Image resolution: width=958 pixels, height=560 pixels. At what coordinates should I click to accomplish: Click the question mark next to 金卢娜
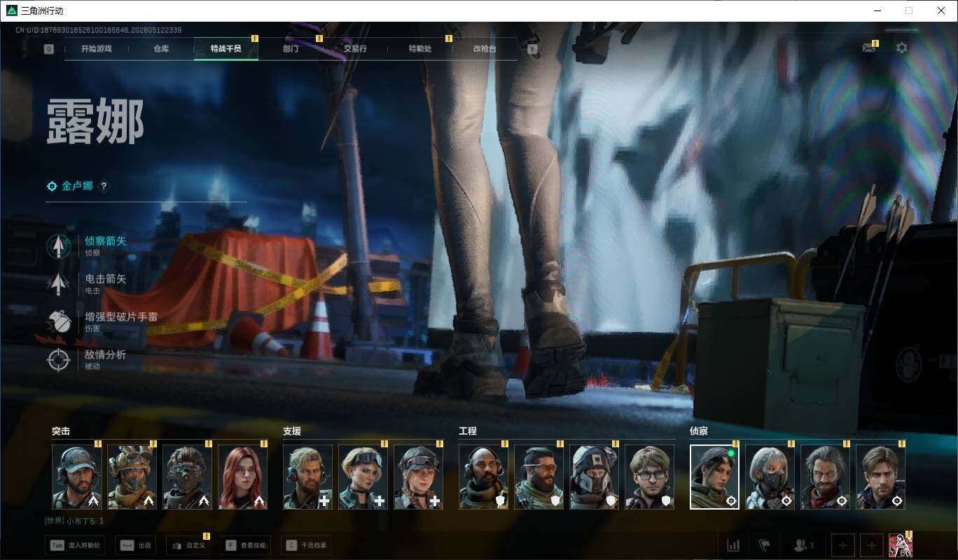104,186
